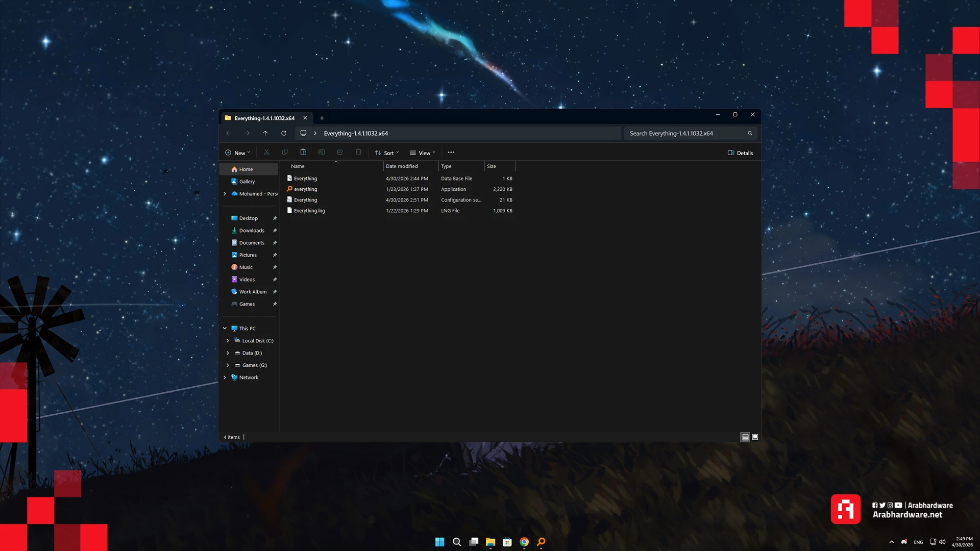Collapse the This PC tree node
The image size is (980, 551).
(225, 329)
